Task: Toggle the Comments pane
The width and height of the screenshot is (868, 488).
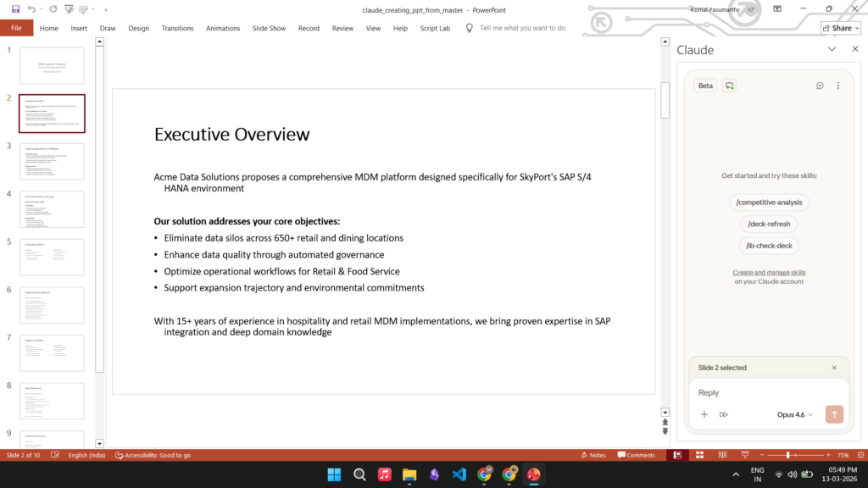Action: tap(636, 455)
